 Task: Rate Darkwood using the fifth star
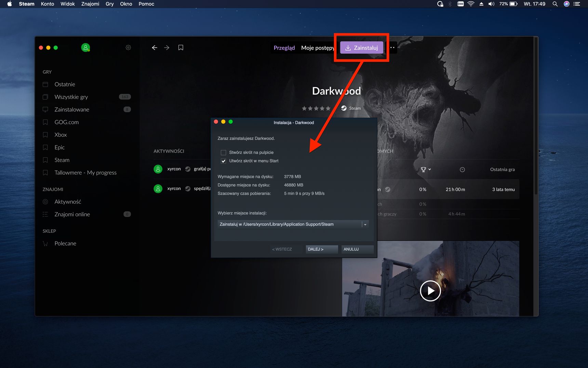[328, 109]
